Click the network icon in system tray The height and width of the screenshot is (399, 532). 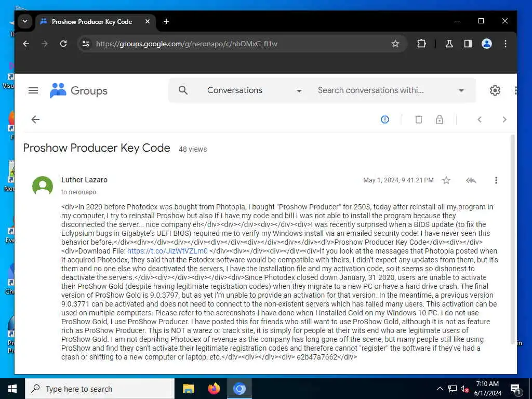coord(453,389)
